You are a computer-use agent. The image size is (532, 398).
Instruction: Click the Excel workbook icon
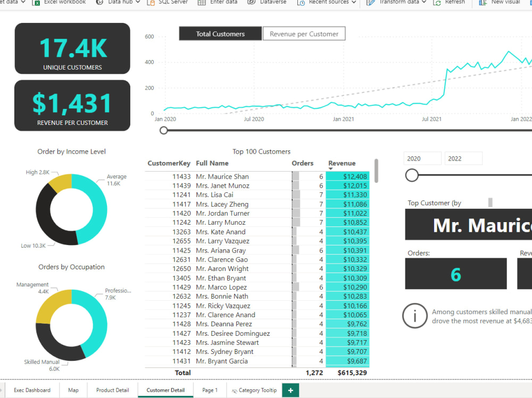click(36, 2)
